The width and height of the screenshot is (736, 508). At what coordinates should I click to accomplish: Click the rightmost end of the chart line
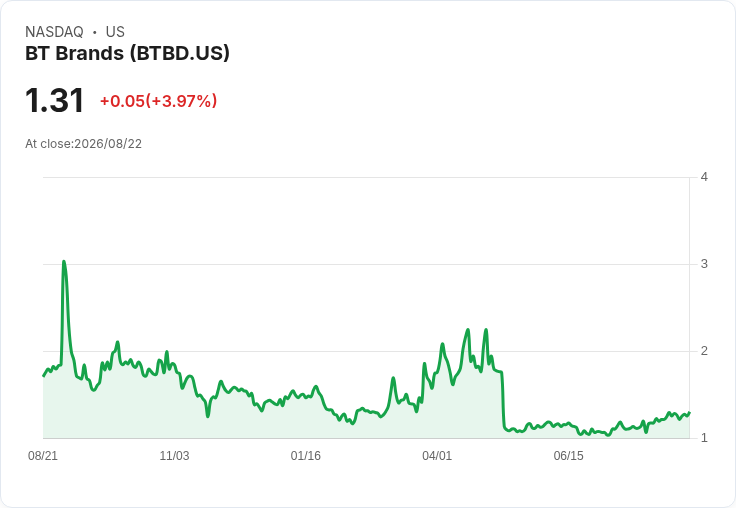[689, 413]
